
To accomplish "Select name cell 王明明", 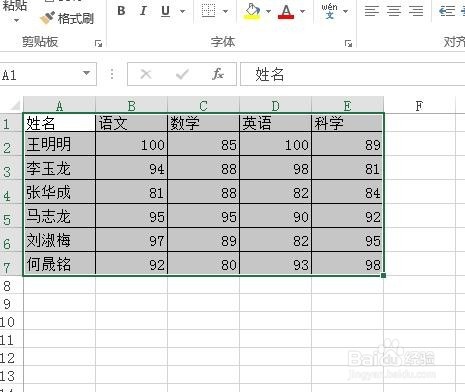I will 59,144.
